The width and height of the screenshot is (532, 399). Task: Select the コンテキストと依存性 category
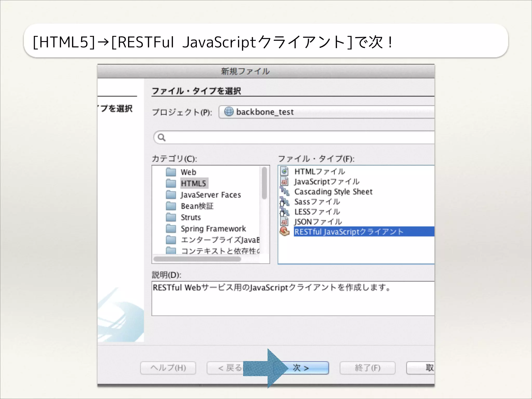(220, 251)
